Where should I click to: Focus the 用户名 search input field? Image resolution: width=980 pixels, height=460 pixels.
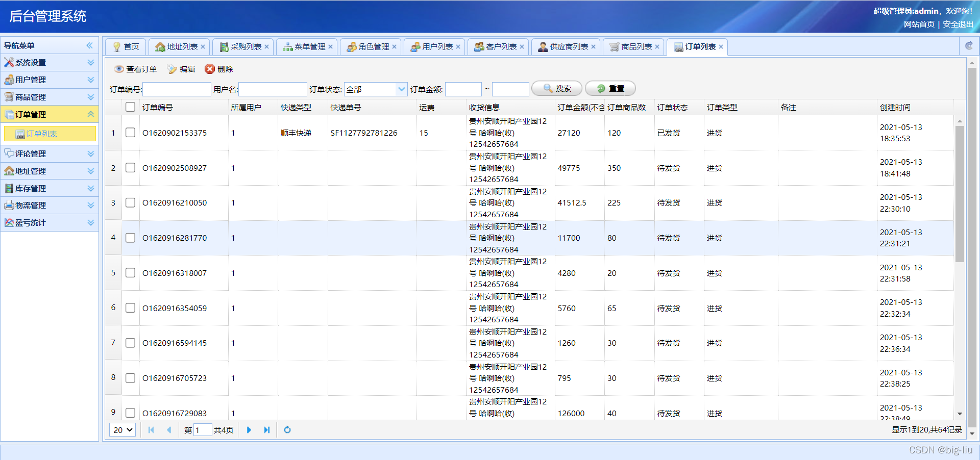[x=273, y=89]
